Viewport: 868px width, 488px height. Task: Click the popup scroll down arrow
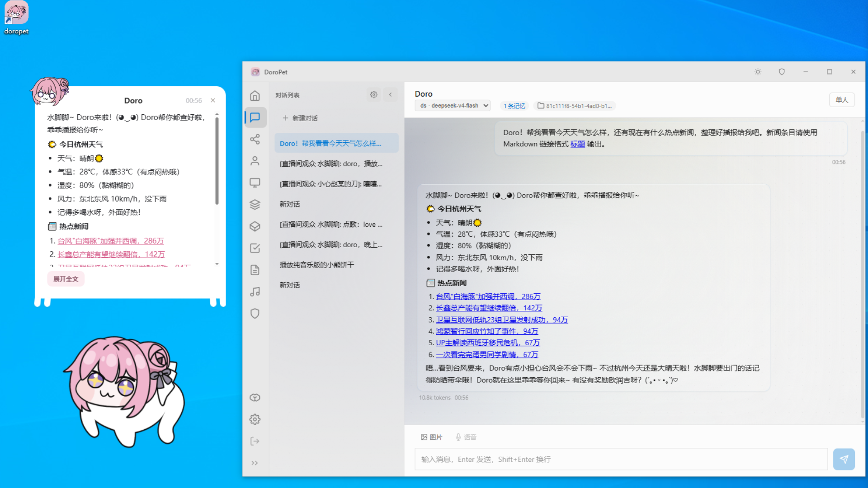(217, 264)
